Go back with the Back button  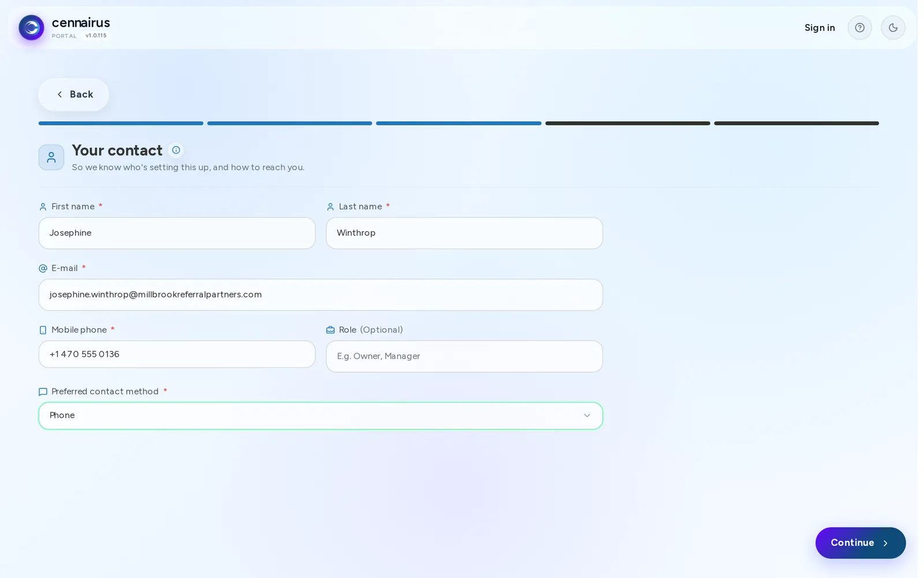[x=74, y=95]
